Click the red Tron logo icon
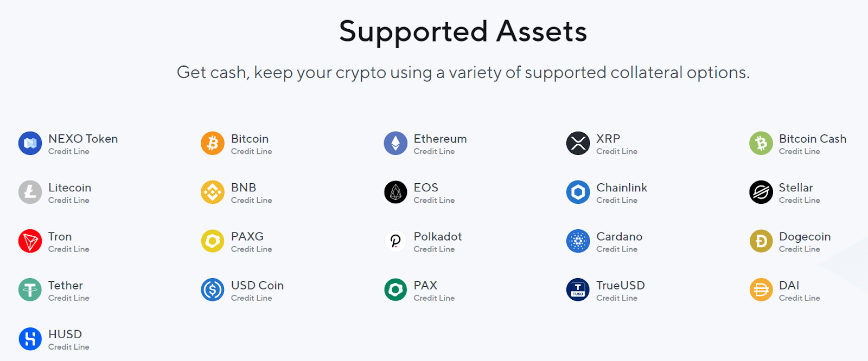 click(30, 241)
